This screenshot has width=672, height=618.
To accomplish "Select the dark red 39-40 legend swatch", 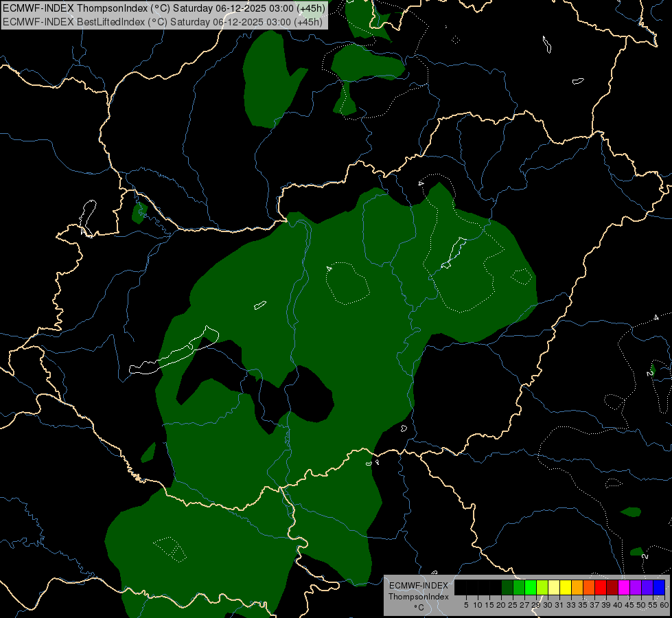I will coord(612,587).
